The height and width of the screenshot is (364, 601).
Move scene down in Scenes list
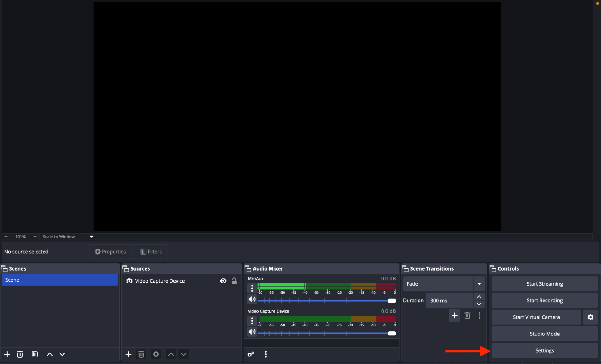coord(62,354)
